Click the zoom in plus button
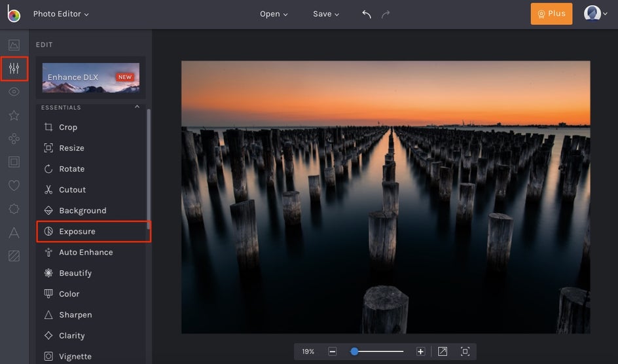618x364 pixels. coord(420,352)
